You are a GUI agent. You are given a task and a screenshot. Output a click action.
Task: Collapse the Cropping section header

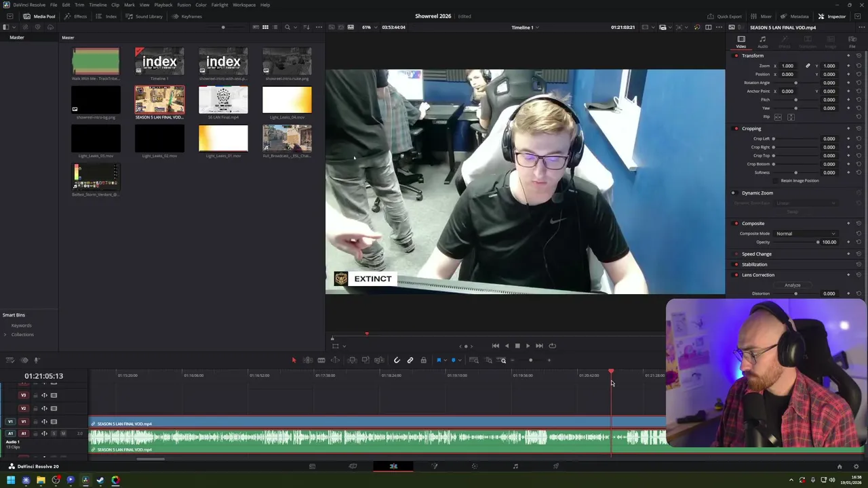(x=751, y=128)
